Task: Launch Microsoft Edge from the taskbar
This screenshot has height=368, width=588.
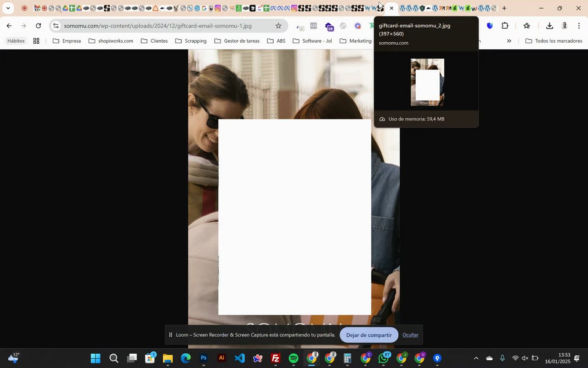Action: tap(186, 358)
